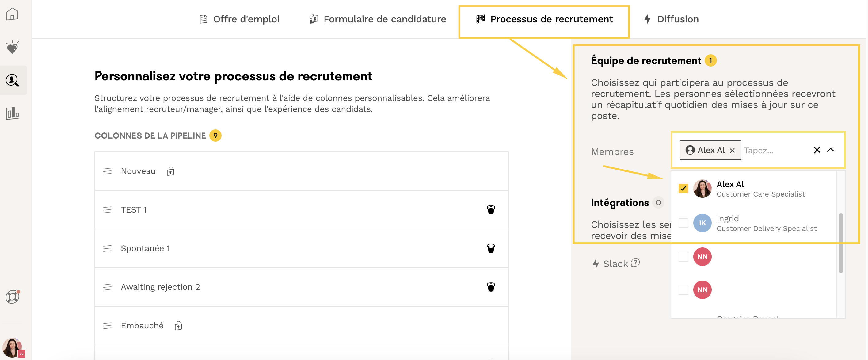Open the bar chart analytics icon

pyautogui.click(x=13, y=113)
